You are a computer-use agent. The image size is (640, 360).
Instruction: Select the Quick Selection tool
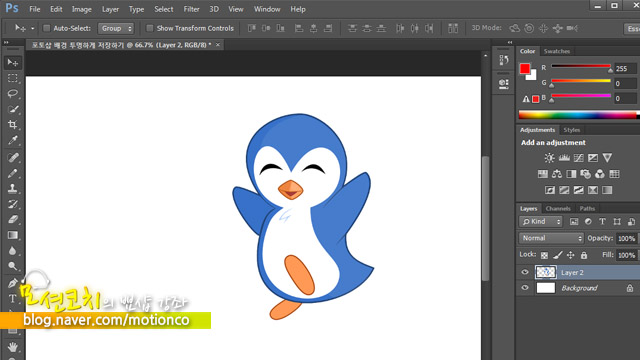click(13, 109)
